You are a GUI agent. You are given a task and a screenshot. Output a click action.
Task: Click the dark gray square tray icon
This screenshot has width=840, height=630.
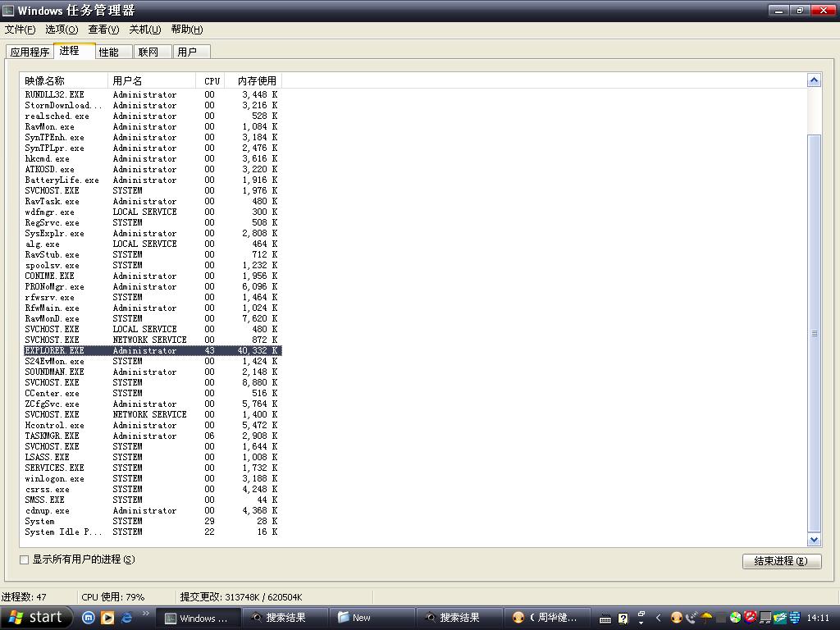[721, 618]
